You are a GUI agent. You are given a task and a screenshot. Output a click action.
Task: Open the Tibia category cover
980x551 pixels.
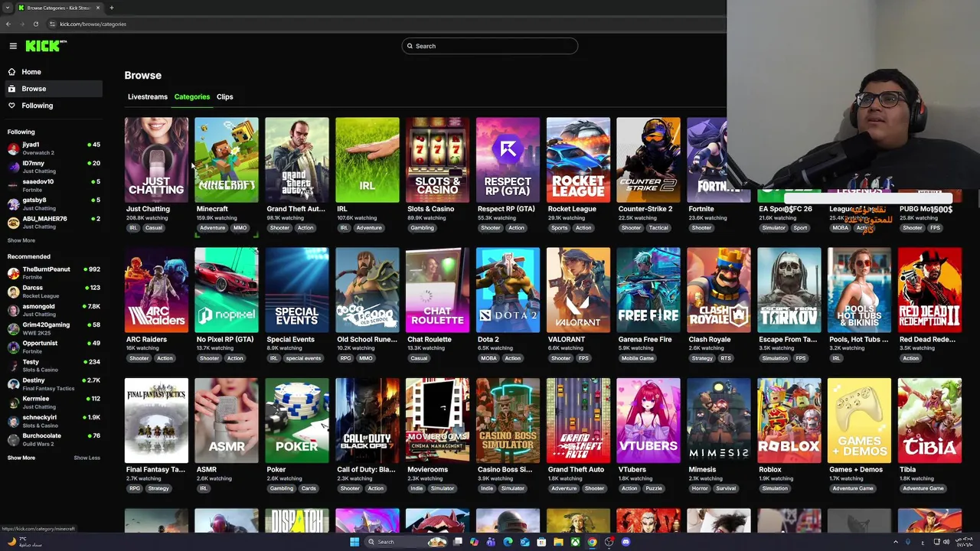point(929,420)
